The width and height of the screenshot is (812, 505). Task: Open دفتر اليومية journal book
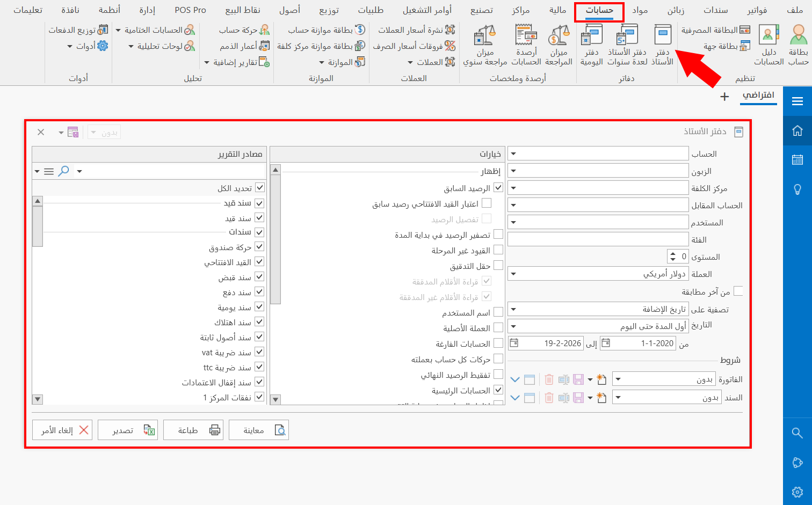[x=592, y=46]
